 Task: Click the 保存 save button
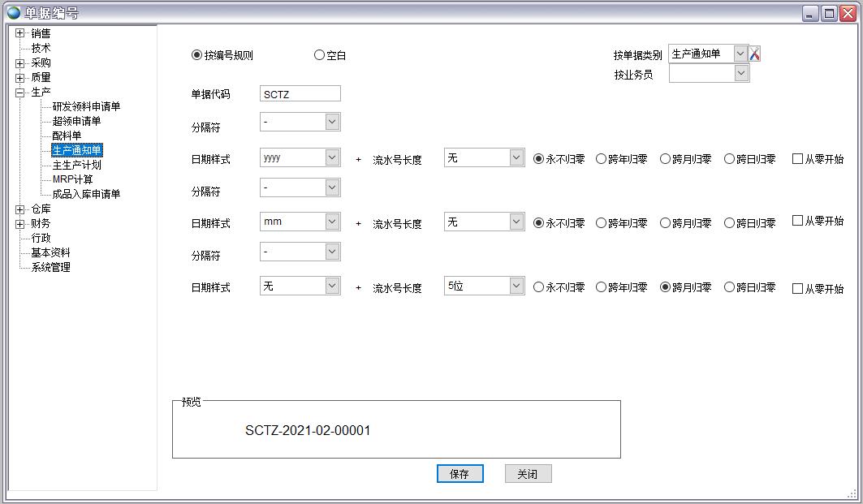(460, 473)
